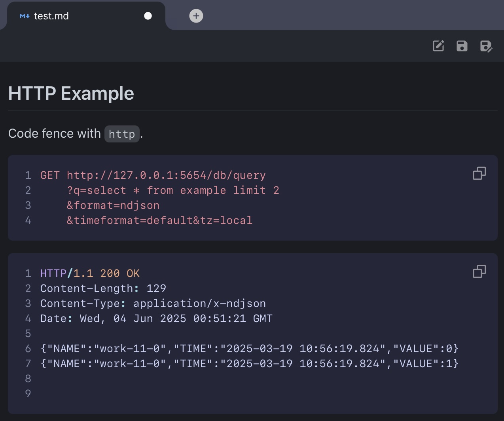This screenshot has height=421, width=504.
Task: Click the HTTP Example heading
Action: click(71, 93)
